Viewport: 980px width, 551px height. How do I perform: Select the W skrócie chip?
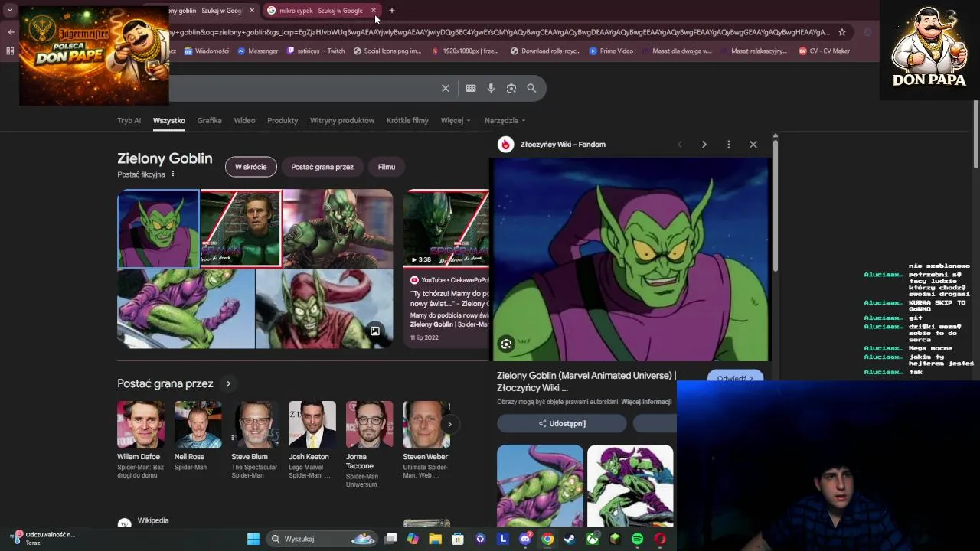250,167
